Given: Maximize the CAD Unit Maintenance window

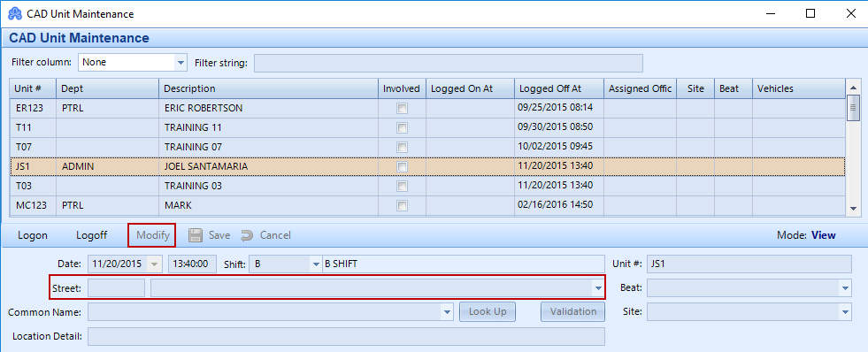Looking at the screenshot, I should (810, 14).
